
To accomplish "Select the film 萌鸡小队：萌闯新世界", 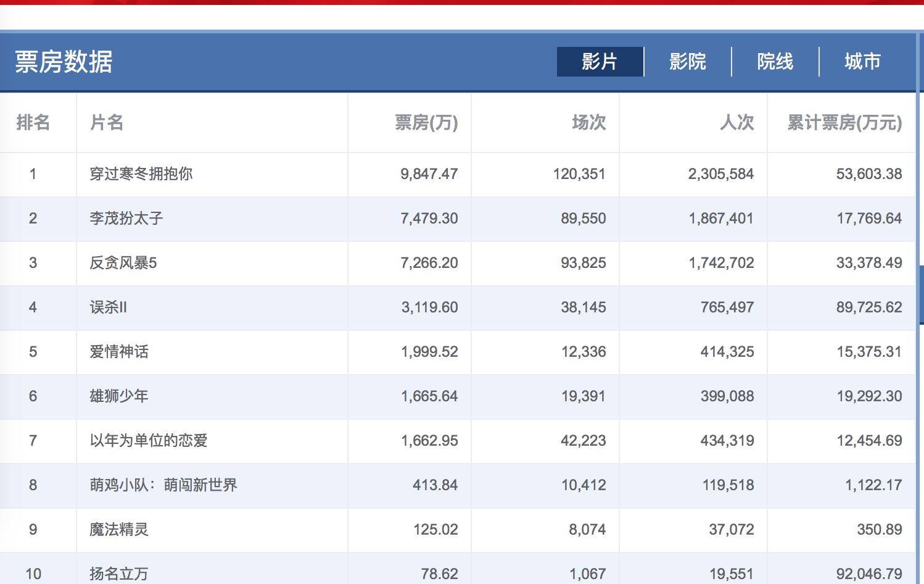I will point(163,485).
